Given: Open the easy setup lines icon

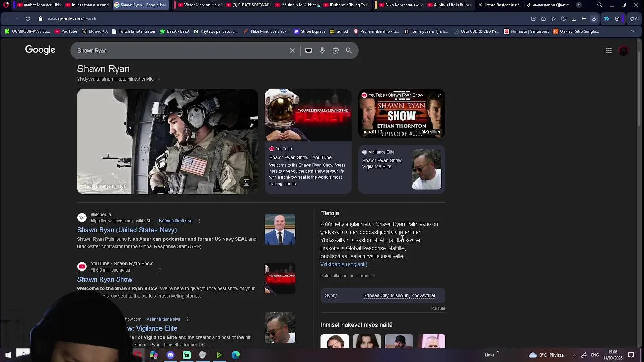Looking at the screenshot, I should [584, 19].
